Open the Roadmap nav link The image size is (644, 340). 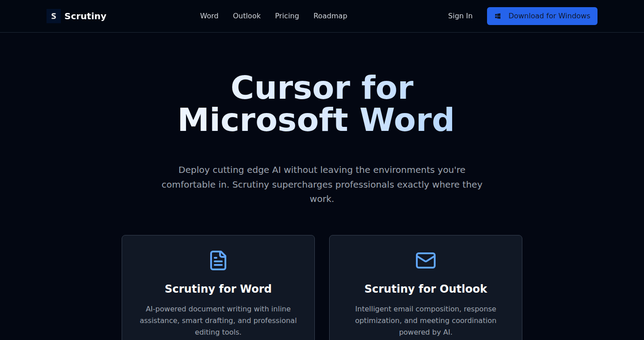330,16
